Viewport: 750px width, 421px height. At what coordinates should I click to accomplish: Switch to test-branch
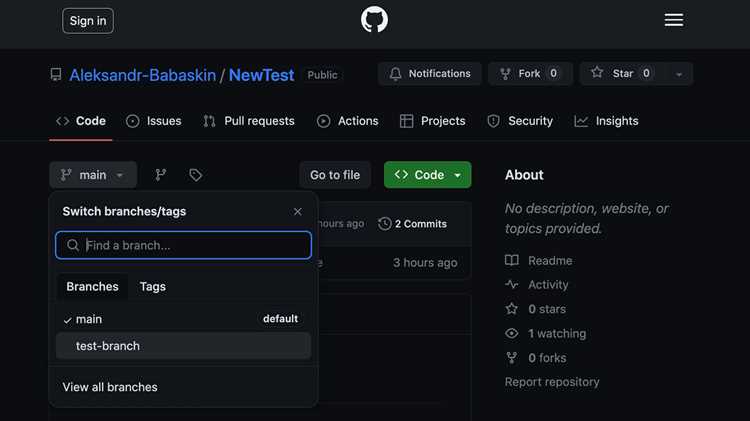point(183,346)
